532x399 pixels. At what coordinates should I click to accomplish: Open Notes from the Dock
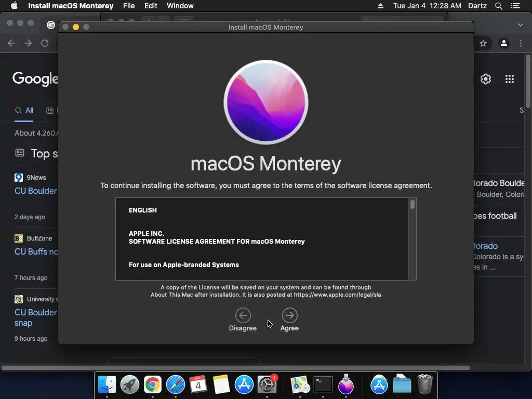coord(221,384)
